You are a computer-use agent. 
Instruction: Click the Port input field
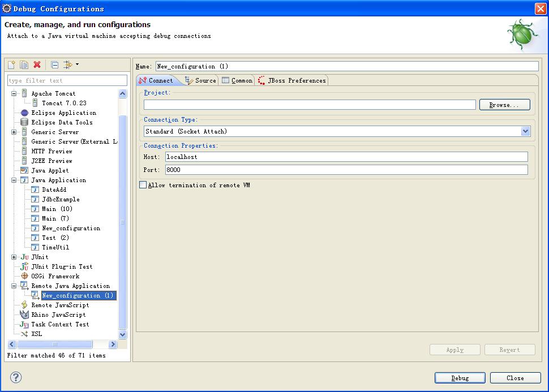pos(346,170)
